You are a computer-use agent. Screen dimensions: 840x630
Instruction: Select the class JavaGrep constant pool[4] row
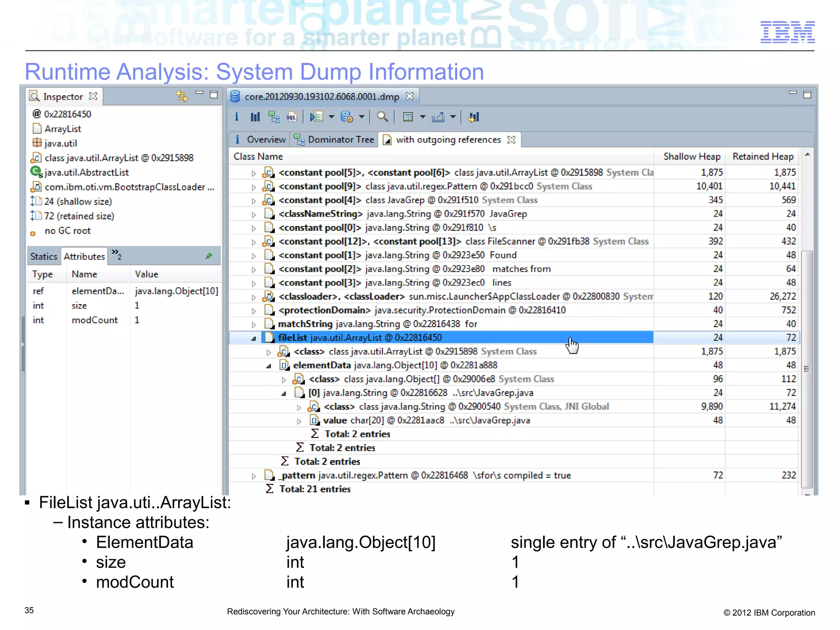click(515, 200)
